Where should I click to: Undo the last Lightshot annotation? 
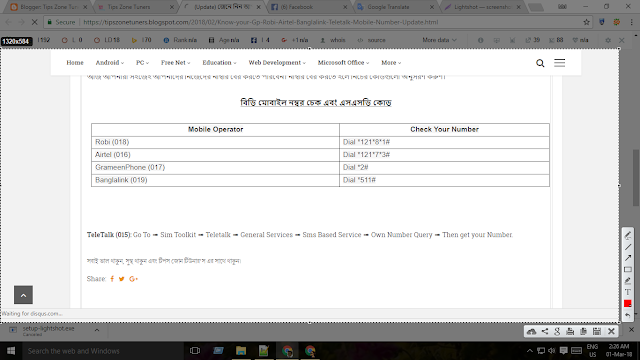click(628, 315)
